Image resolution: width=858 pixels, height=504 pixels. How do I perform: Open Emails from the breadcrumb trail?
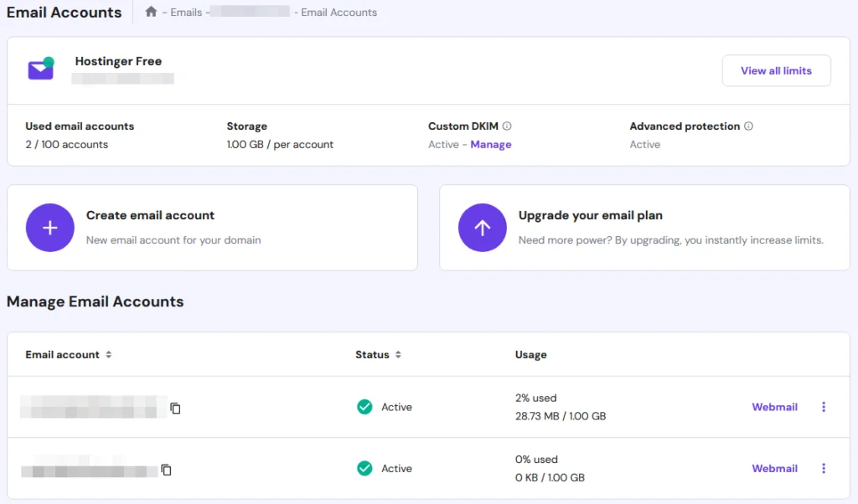[186, 12]
